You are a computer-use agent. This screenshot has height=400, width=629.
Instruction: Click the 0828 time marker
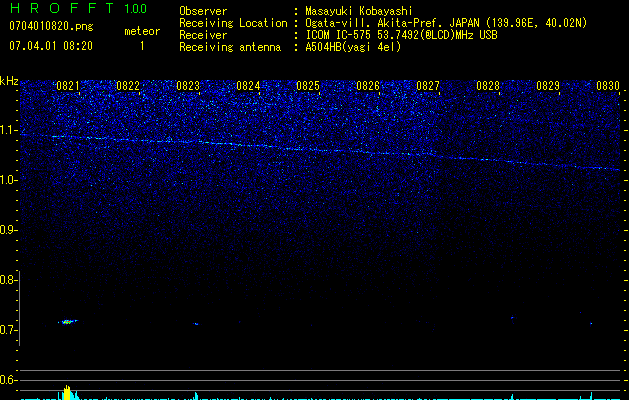coord(488,86)
